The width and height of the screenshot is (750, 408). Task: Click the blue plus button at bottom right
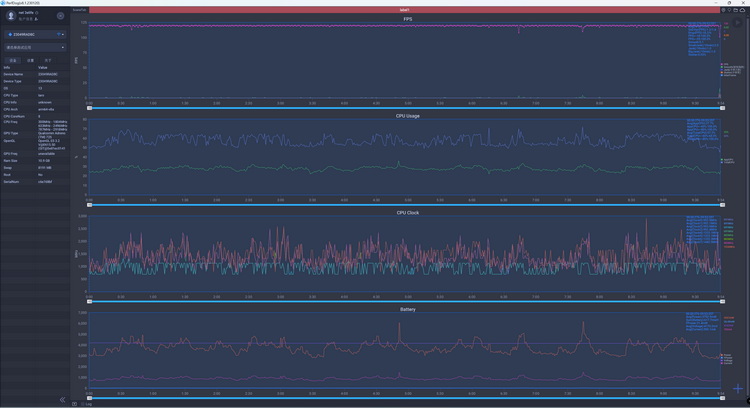[738, 388]
